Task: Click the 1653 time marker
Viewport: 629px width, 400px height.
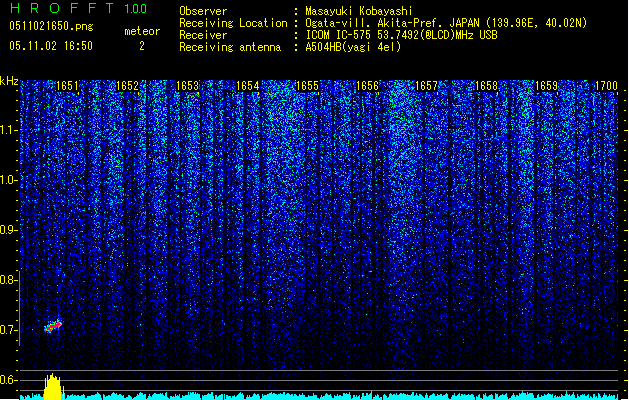Action: click(187, 86)
